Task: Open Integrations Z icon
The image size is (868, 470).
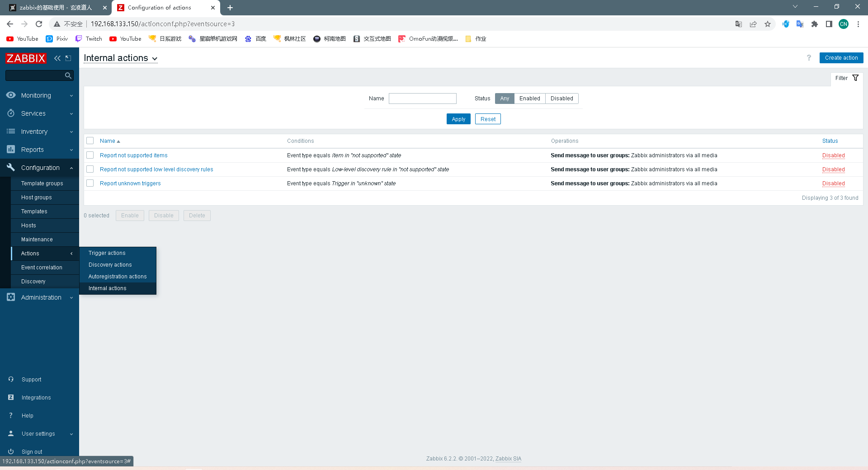Action: (x=11, y=397)
